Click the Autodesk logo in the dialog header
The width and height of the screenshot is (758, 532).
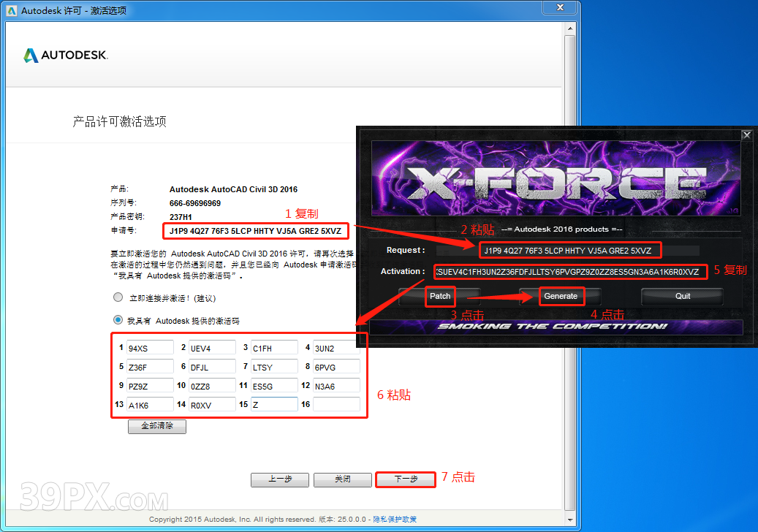(x=66, y=55)
